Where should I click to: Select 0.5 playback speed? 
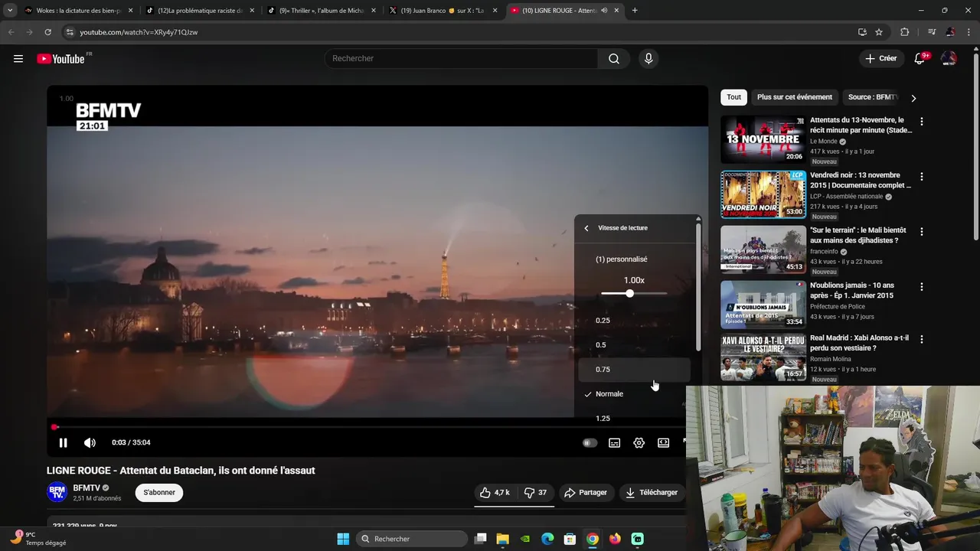pos(634,345)
